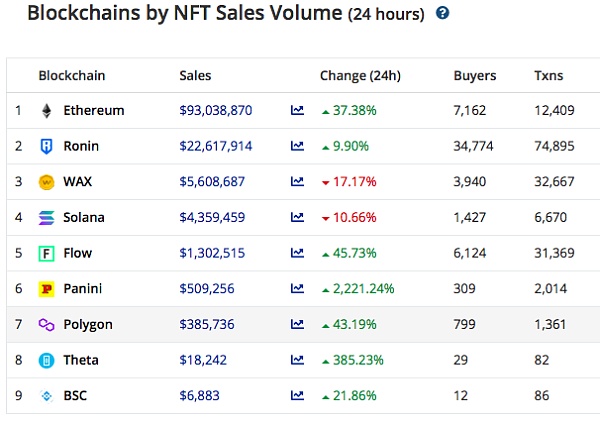The width and height of the screenshot is (600, 426).
Task: Click the WAX blockchain logo icon
Action: (46, 182)
